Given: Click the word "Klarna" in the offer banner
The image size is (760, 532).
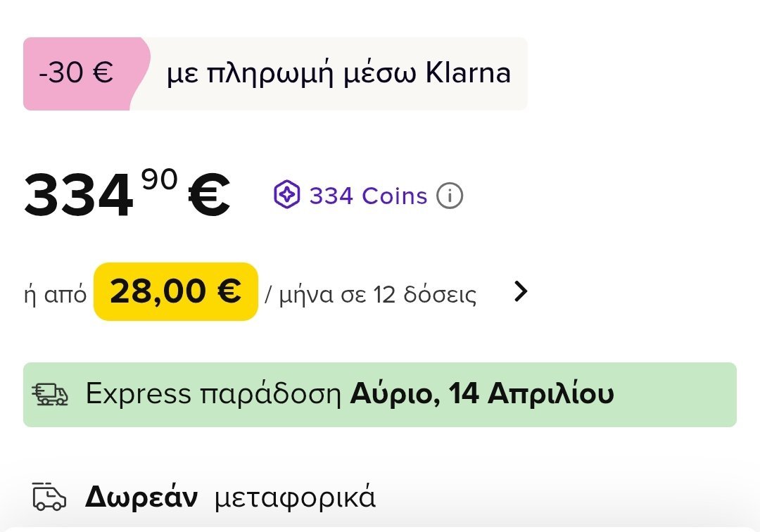Looking at the screenshot, I should 469,73.
